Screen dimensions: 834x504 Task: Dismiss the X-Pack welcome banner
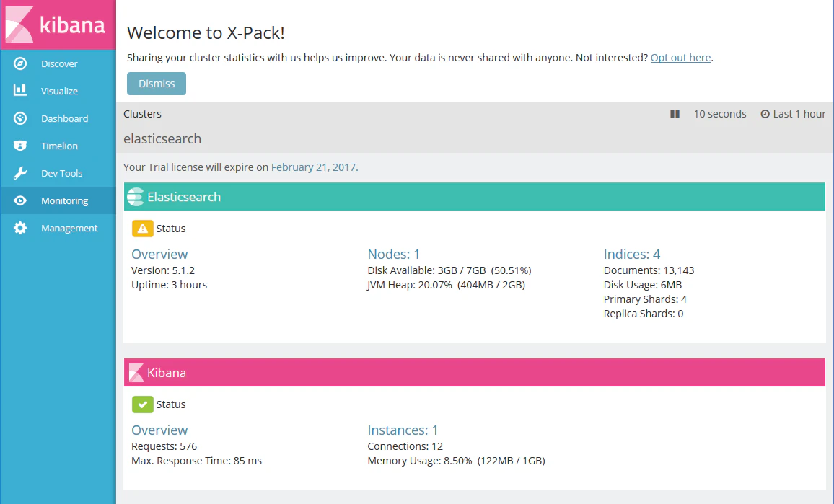(x=157, y=84)
